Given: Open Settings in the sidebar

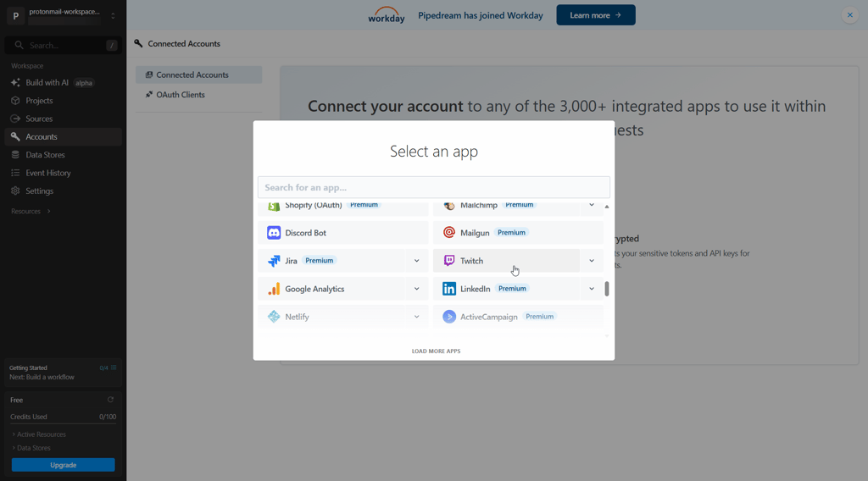Looking at the screenshot, I should point(63,191).
